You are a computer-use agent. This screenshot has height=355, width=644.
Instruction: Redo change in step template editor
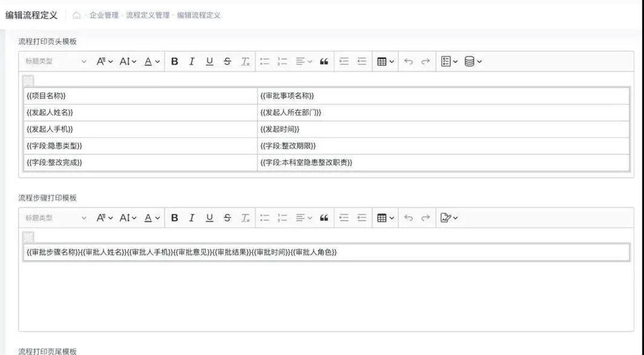(426, 218)
